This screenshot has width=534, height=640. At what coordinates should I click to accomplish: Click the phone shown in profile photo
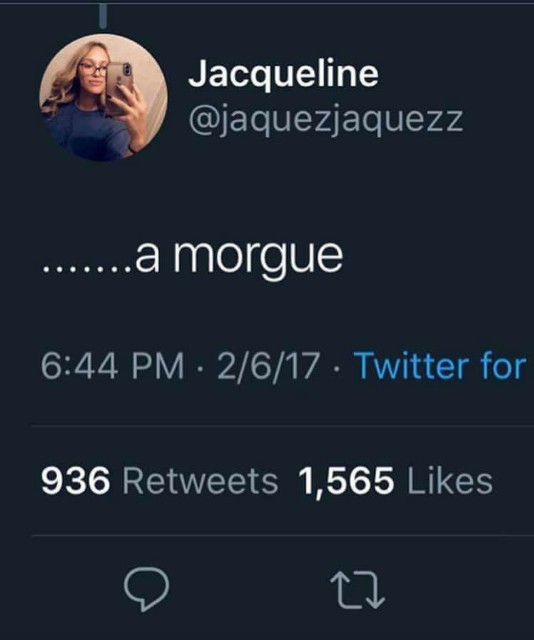coord(120,80)
